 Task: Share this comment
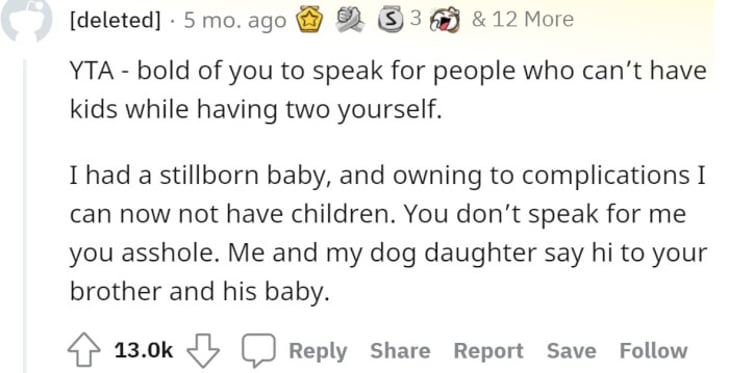[x=400, y=351]
